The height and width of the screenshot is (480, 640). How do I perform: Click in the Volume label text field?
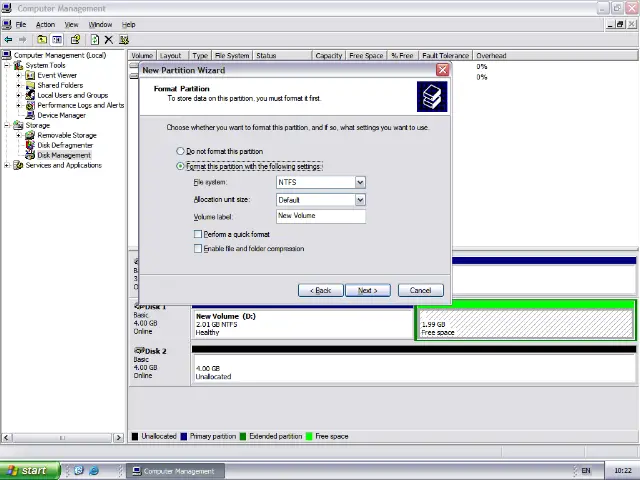tap(321, 216)
